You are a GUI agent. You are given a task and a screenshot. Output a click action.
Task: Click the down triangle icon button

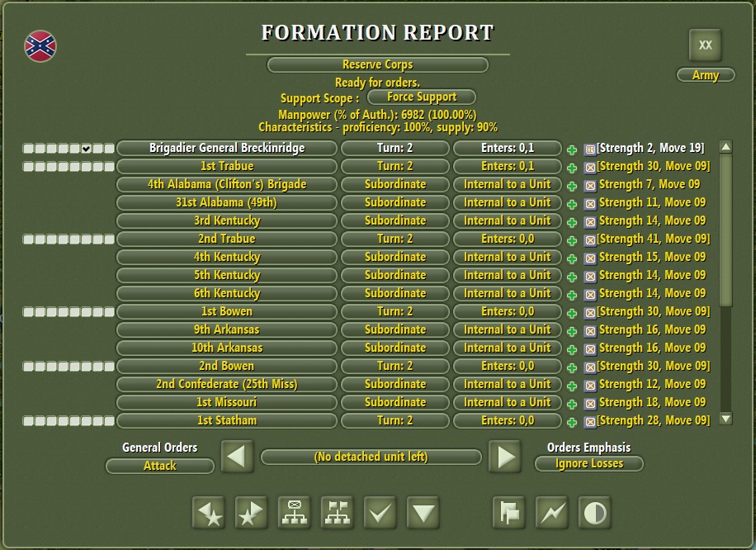[x=423, y=513]
